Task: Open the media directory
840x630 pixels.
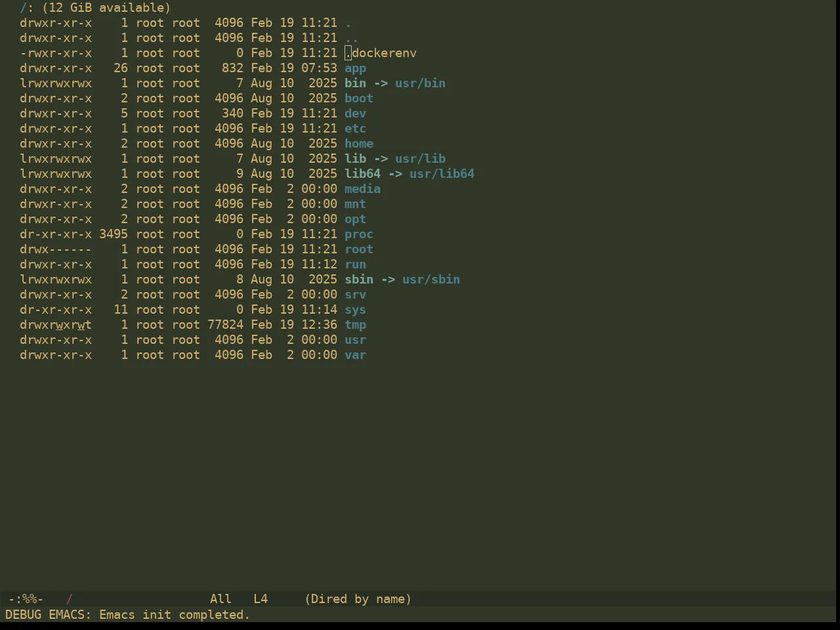Action: (362, 189)
